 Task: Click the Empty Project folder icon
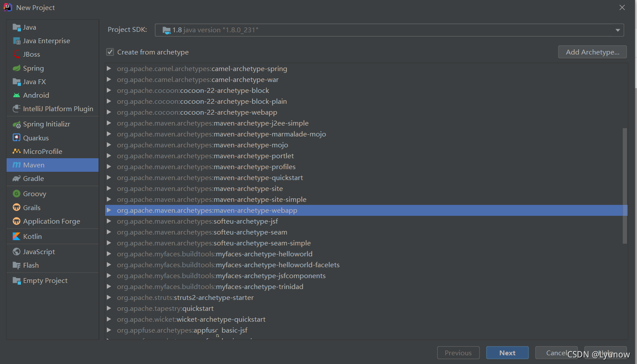click(17, 281)
